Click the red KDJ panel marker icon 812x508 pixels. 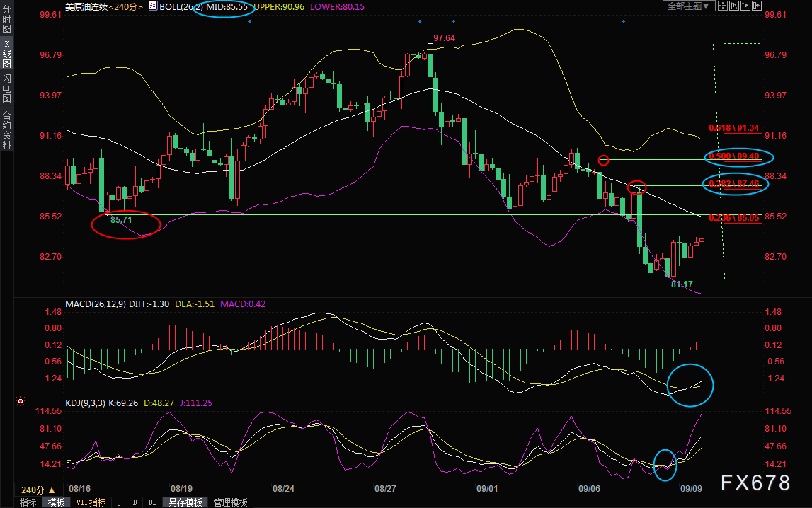tap(21, 401)
